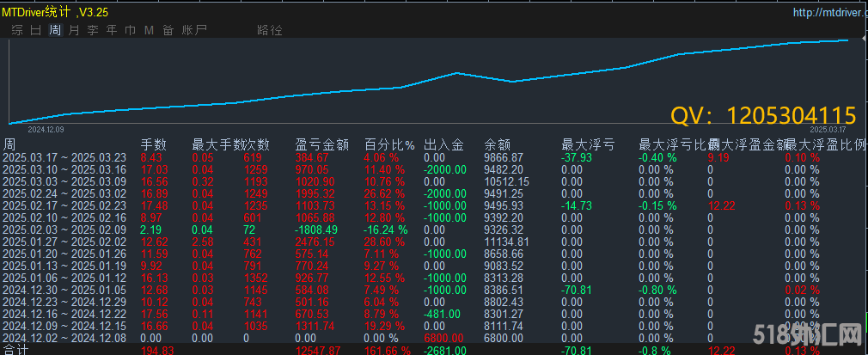The image size is (868, 355).
Task: Open the 备 notes tab
Action: (x=168, y=30)
